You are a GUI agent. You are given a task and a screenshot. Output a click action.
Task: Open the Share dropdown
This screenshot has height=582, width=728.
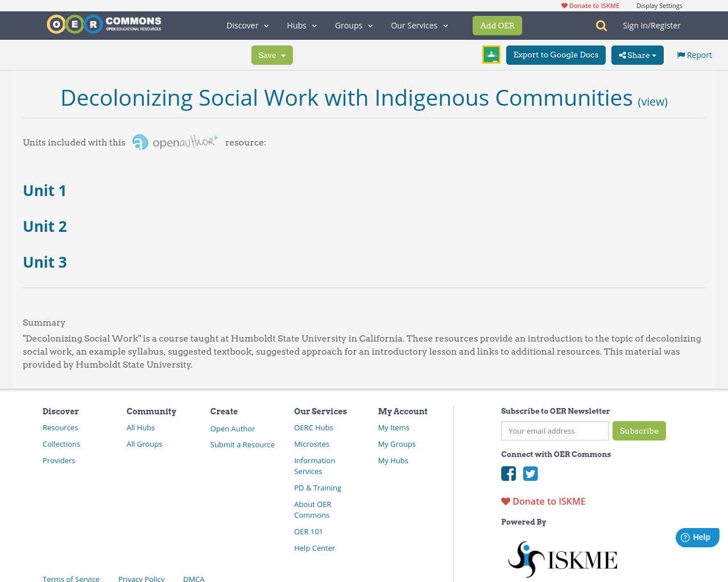point(636,55)
